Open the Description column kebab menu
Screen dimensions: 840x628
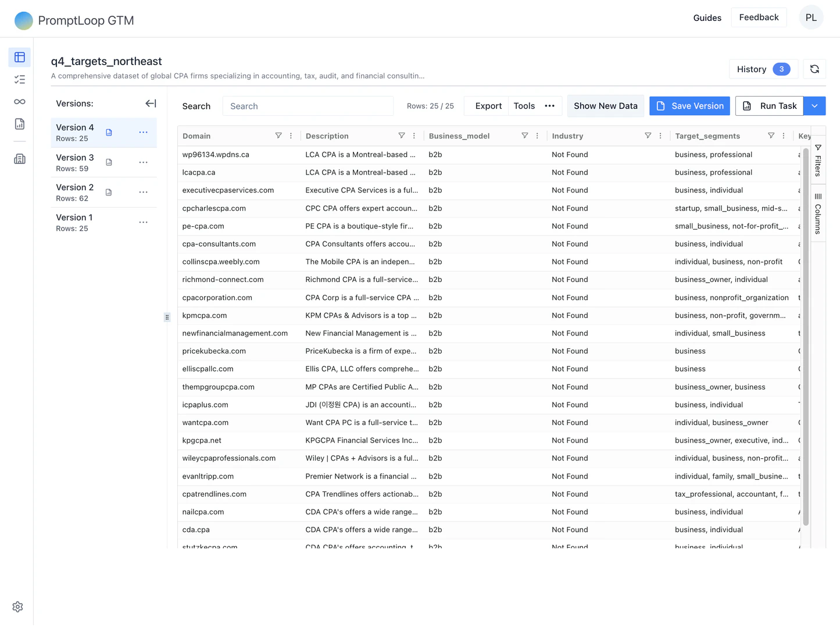pyautogui.click(x=413, y=135)
